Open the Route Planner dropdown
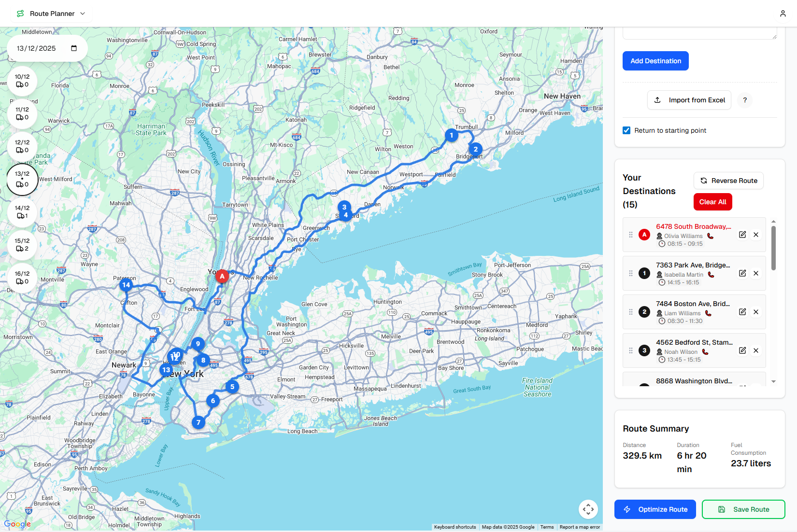This screenshot has height=532, width=797. (82, 14)
